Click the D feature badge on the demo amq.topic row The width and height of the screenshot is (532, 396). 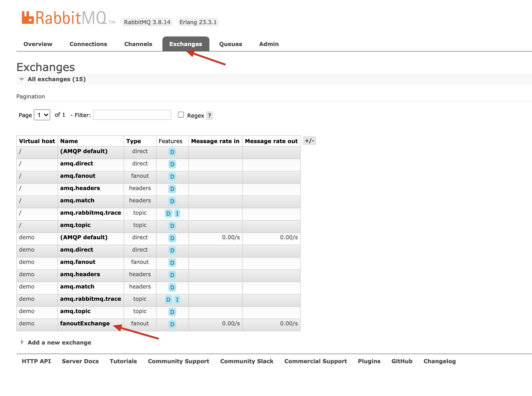tap(172, 312)
